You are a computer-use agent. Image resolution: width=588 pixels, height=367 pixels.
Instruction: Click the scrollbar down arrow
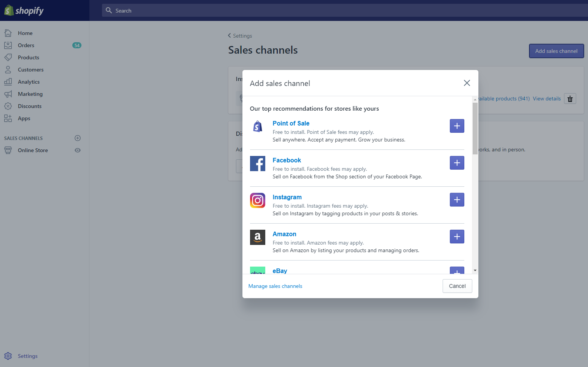(x=475, y=270)
